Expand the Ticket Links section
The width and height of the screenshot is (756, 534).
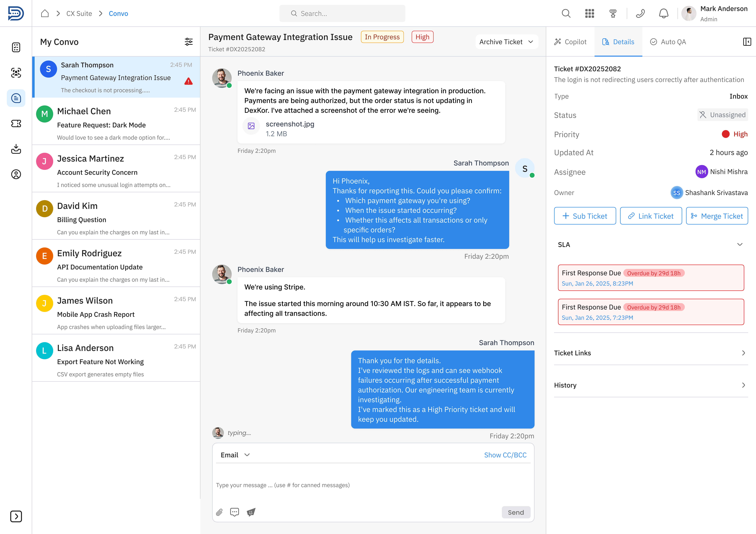pyautogui.click(x=651, y=353)
